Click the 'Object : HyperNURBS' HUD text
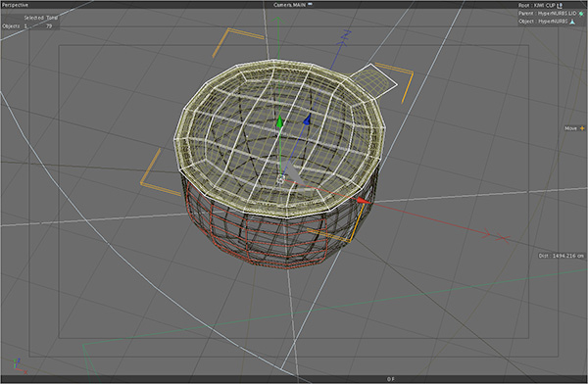588x384 pixels. (543, 22)
